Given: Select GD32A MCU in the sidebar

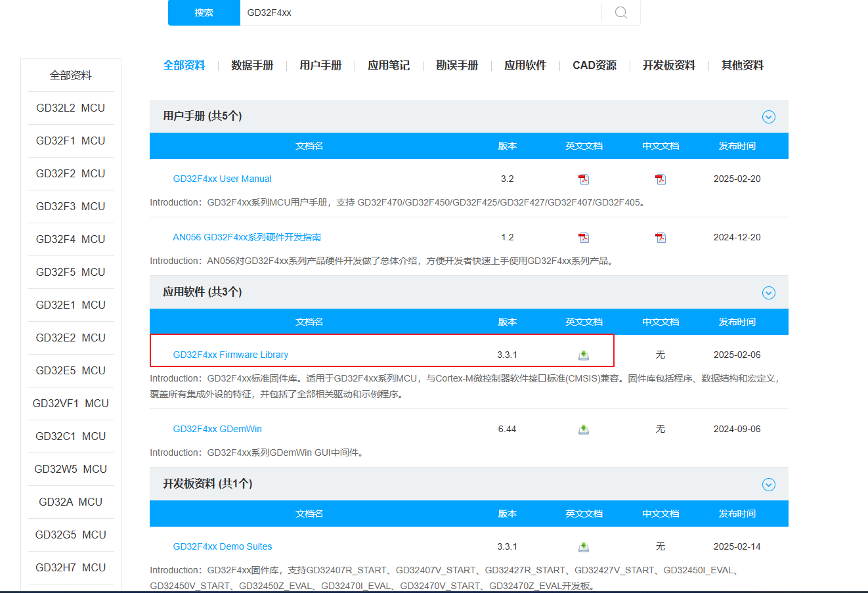Looking at the screenshot, I should coord(71,502).
